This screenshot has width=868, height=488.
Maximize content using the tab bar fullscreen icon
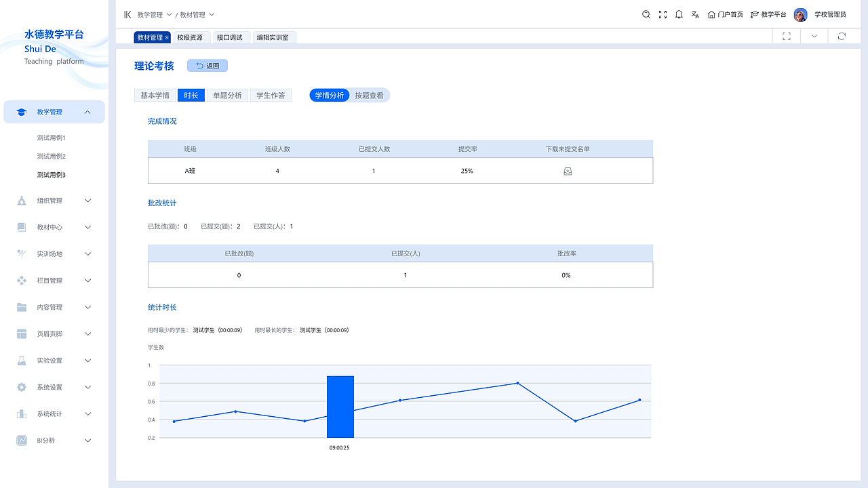(x=787, y=37)
